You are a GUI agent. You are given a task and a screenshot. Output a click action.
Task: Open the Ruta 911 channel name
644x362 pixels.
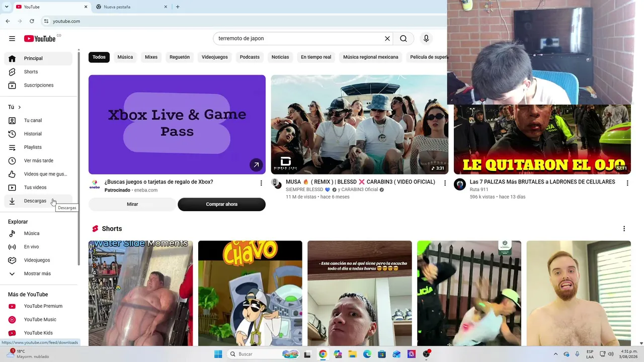tap(479, 190)
